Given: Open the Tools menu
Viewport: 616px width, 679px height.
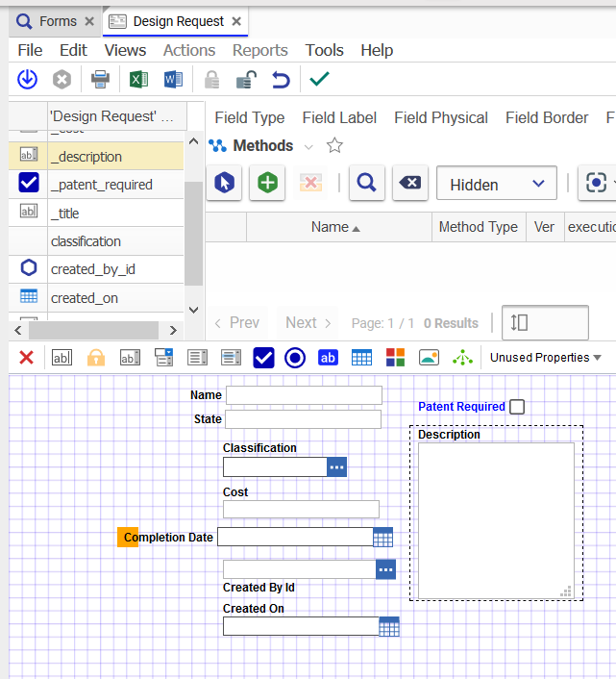Looking at the screenshot, I should coord(324,50).
